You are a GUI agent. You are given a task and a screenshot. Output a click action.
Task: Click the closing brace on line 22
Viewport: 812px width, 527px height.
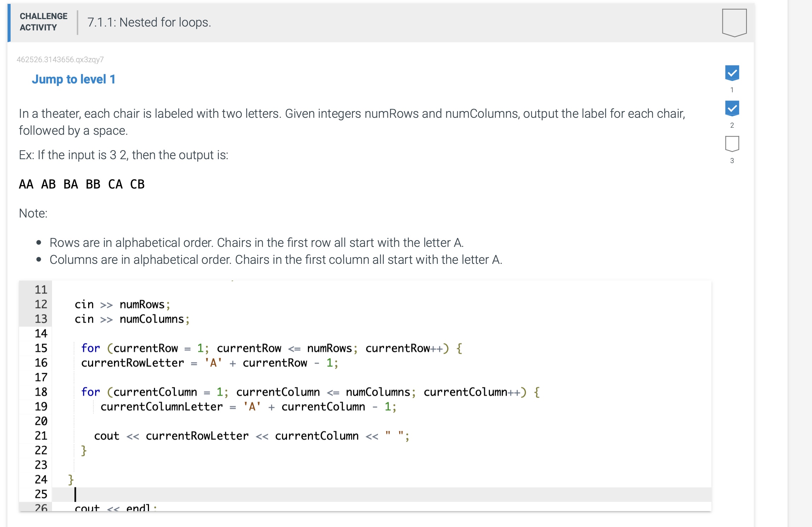84,451
